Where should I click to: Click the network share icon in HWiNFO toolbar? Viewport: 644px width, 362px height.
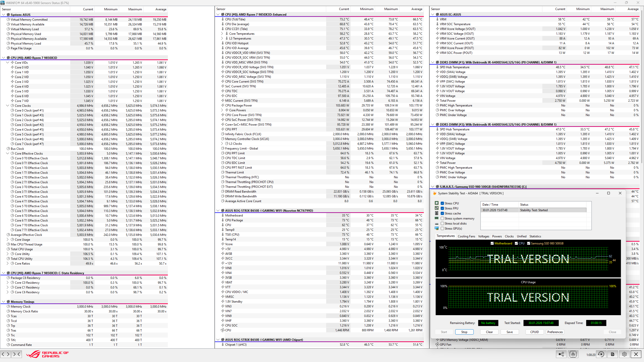(561, 354)
